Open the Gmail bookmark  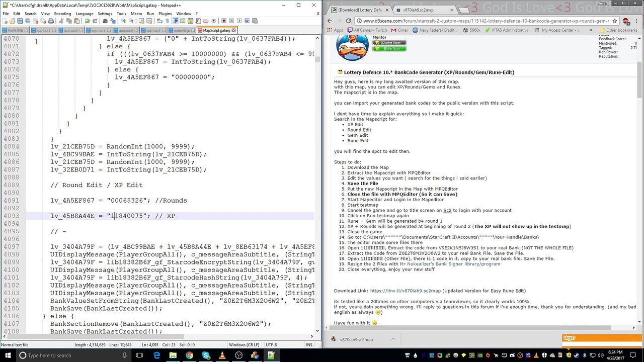pos(399,30)
